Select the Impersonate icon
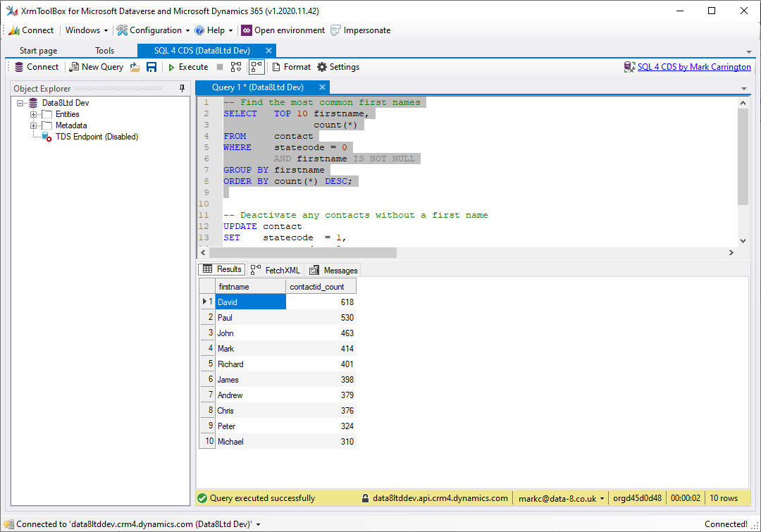761x532 pixels. coord(336,30)
